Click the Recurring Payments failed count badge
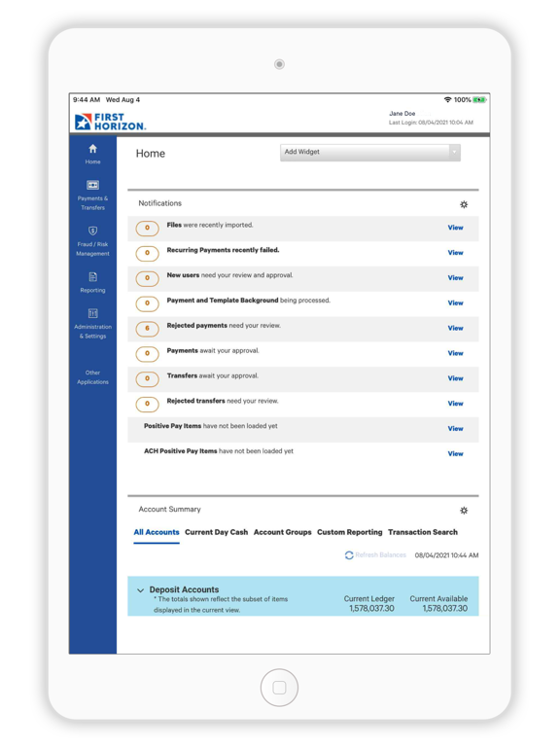 pyautogui.click(x=147, y=253)
